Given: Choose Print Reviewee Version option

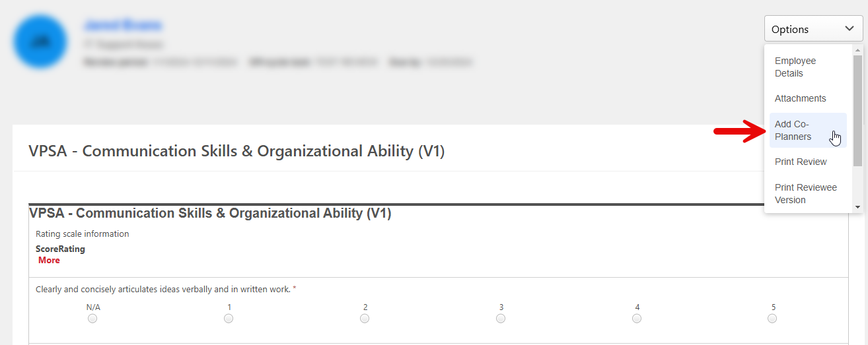Looking at the screenshot, I should click(x=805, y=194).
